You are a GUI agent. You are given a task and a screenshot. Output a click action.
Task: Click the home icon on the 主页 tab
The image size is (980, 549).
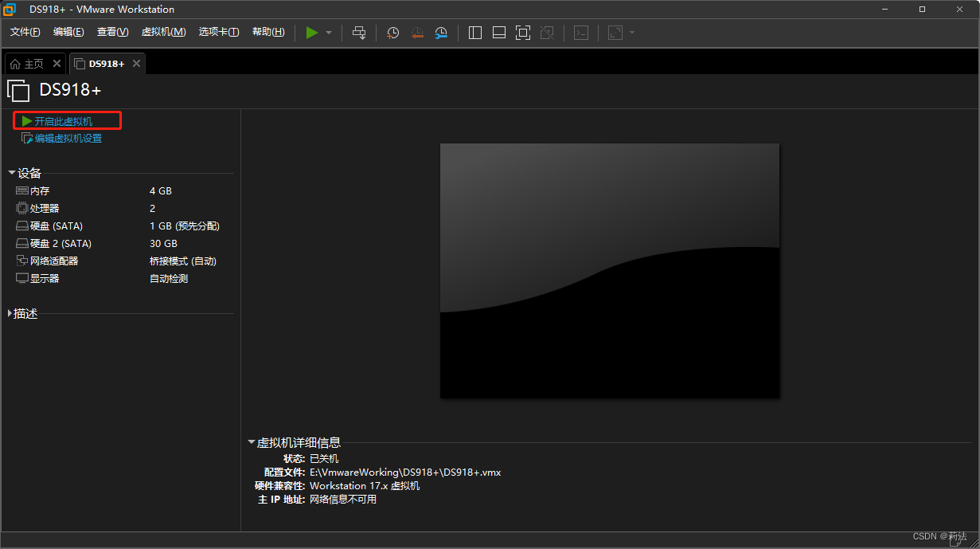point(15,64)
